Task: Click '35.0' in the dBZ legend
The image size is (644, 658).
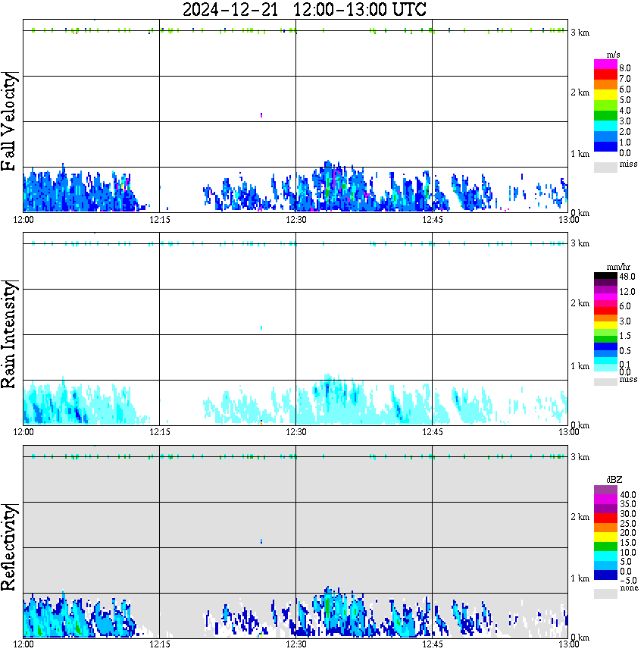Action: click(x=628, y=504)
